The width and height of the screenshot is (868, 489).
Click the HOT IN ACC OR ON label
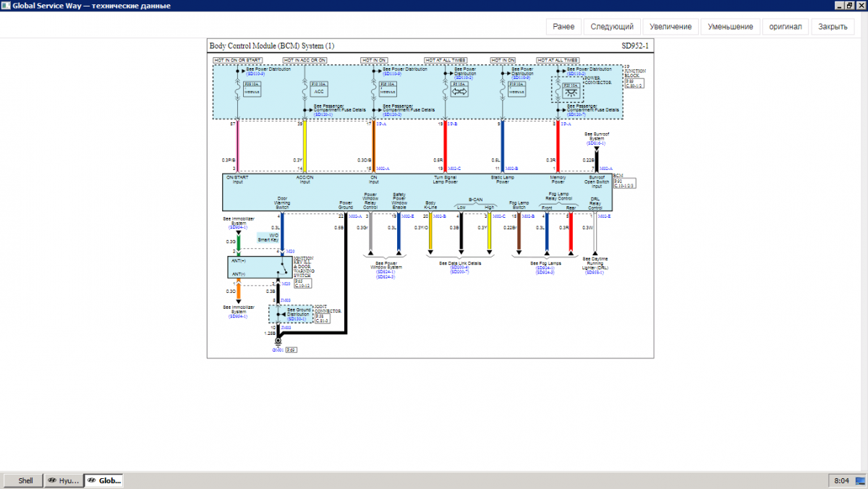coord(305,60)
